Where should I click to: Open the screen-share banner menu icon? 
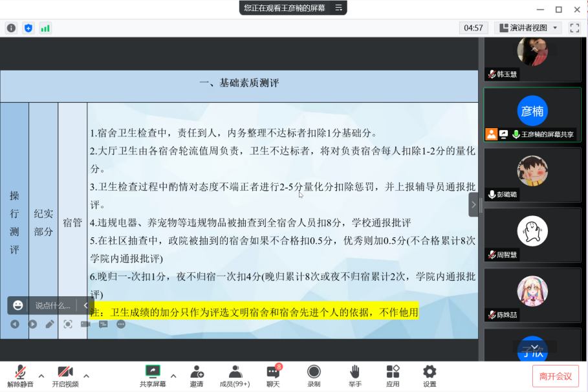pyautogui.click(x=338, y=8)
